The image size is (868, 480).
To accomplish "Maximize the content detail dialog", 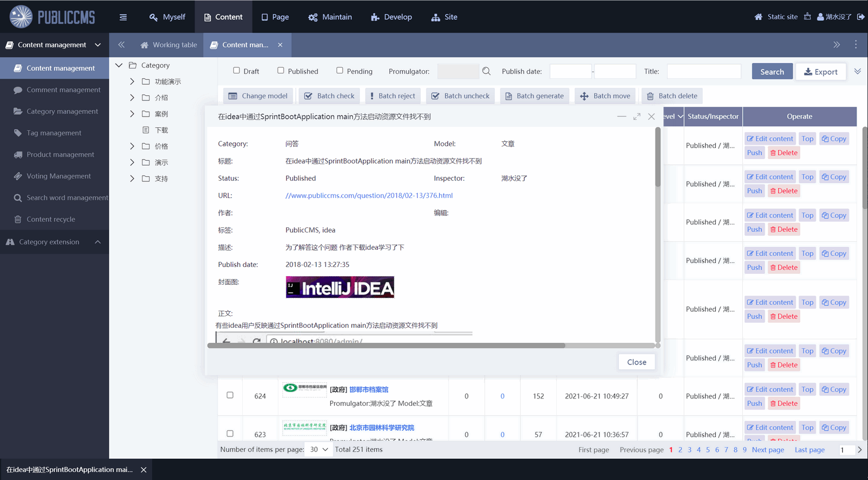I will tap(637, 117).
